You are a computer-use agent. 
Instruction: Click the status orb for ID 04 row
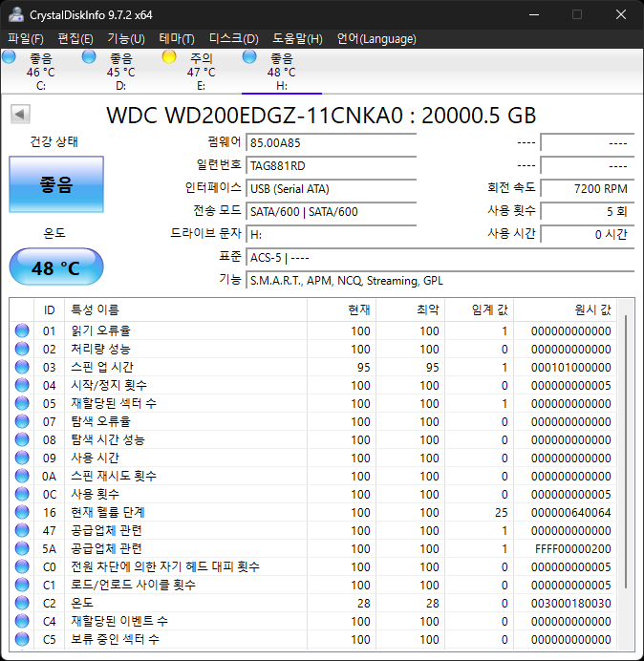(x=22, y=385)
